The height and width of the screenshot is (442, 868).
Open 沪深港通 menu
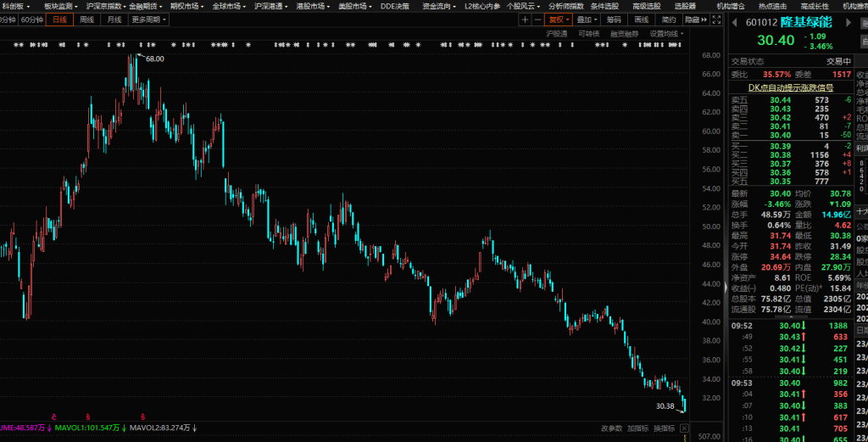click(271, 6)
